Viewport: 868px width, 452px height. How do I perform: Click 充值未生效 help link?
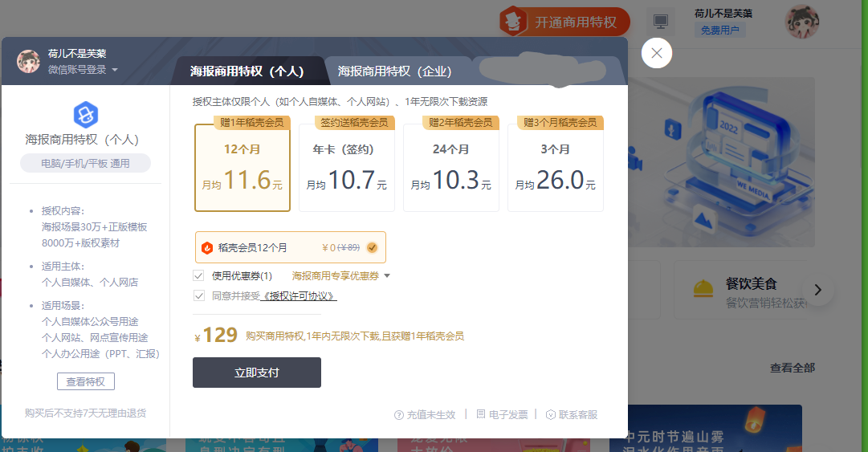pos(431,415)
